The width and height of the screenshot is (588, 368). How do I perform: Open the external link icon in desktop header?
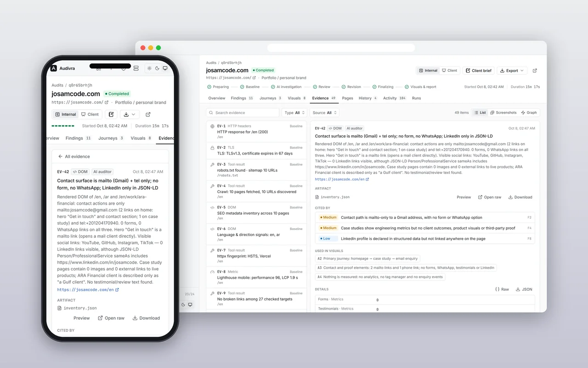point(535,70)
